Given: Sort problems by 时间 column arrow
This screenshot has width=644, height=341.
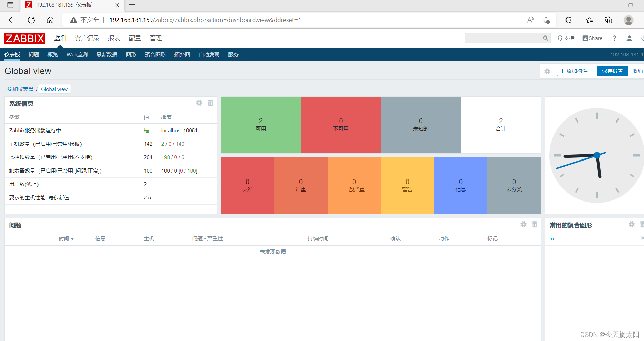Looking at the screenshot, I should pos(72,239).
